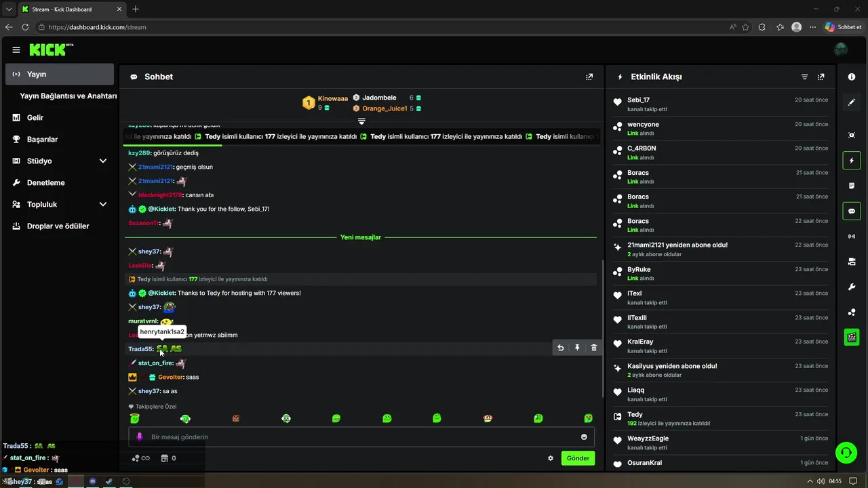
Task: Open Etkinlik Akışı filter options
Action: pyautogui.click(x=805, y=77)
